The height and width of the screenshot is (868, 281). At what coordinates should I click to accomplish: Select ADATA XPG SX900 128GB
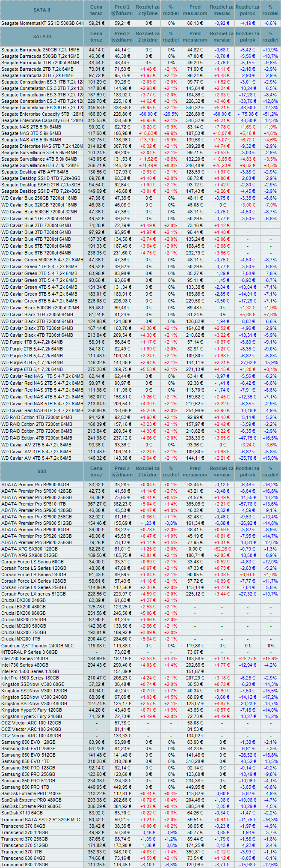click(29, 549)
